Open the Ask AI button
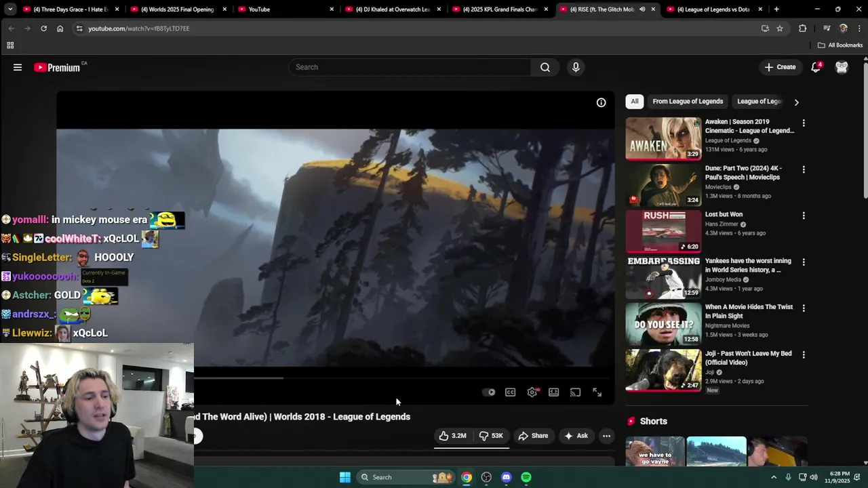This screenshot has width=868, height=488. 576,436
